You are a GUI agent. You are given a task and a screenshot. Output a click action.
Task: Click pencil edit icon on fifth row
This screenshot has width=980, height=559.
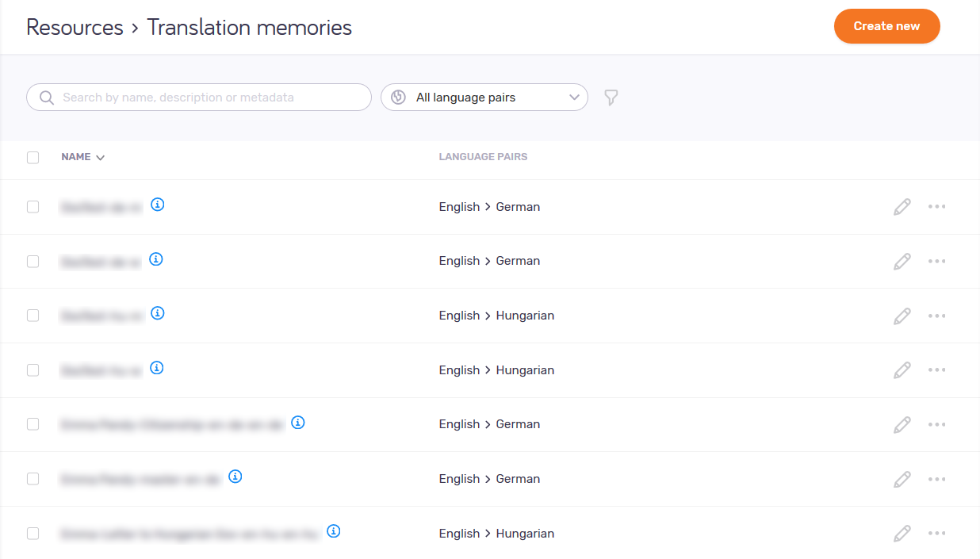click(902, 425)
